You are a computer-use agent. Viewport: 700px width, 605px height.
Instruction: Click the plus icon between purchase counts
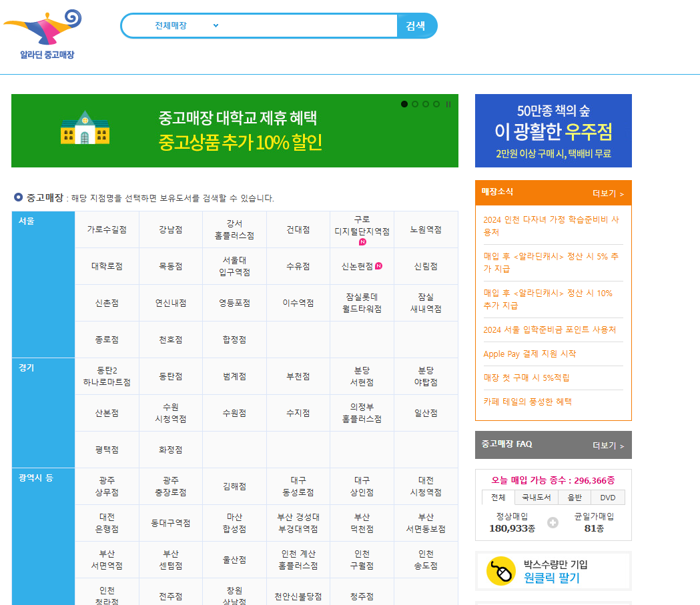coord(553,523)
